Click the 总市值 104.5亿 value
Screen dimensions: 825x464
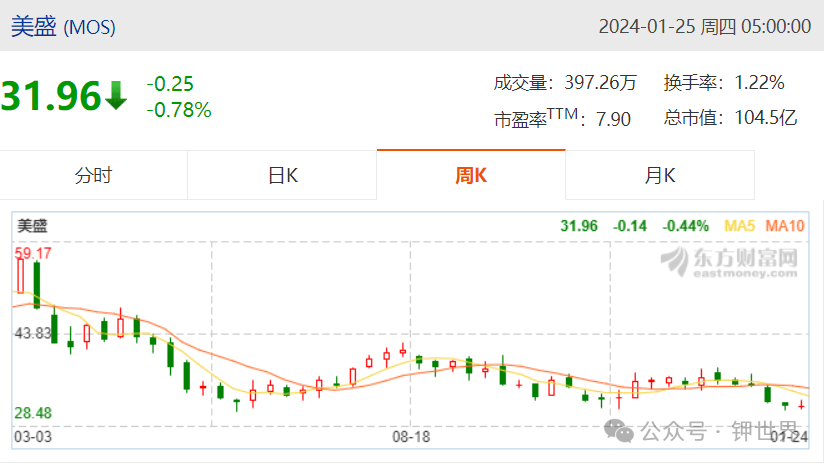pos(766,117)
